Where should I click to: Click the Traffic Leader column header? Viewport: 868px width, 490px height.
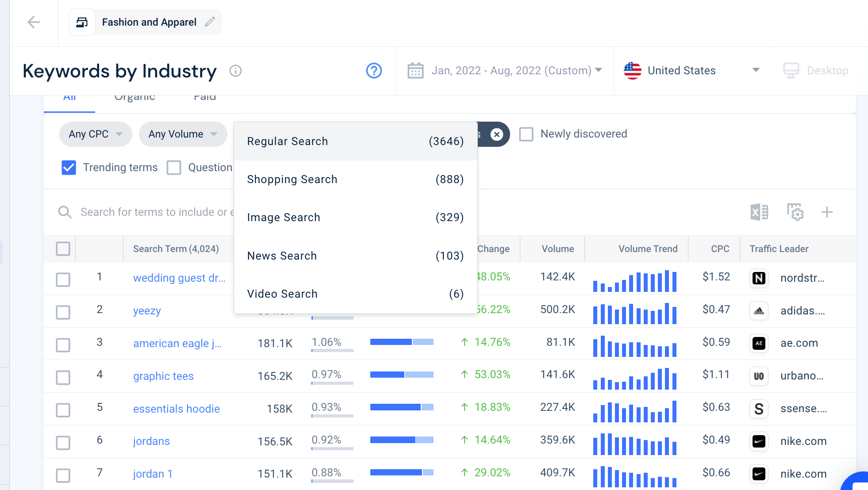(779, 249)
